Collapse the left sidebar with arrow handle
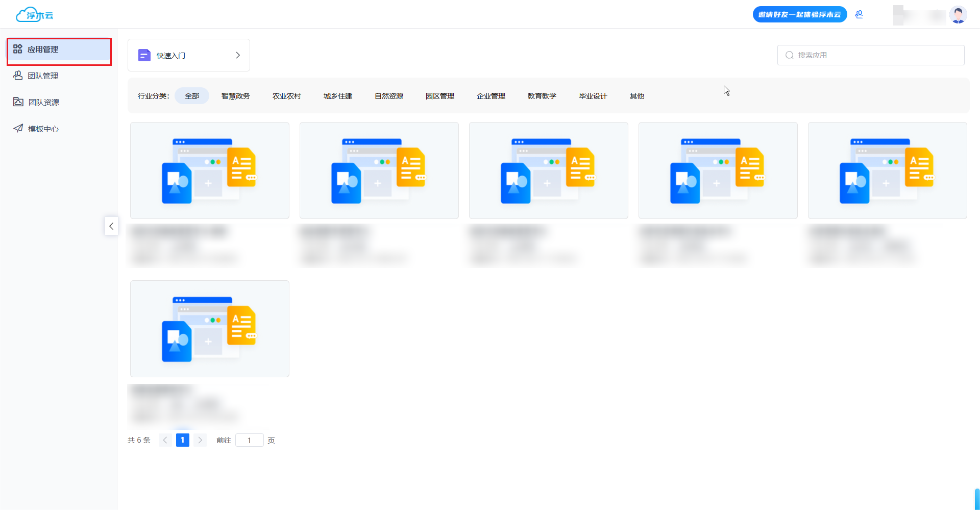This screenshot has width=980, height=510. [x=111, y=226]
